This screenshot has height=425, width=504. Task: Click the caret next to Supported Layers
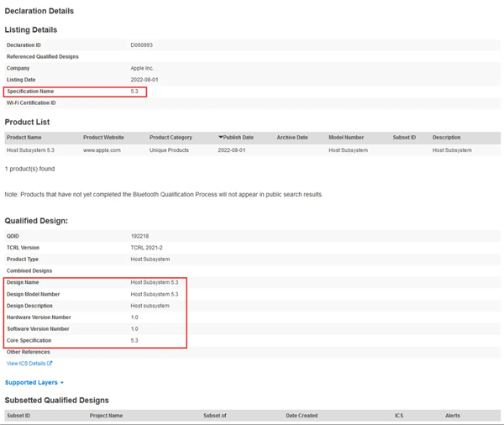pyautogui.click(x=62, y=383)
